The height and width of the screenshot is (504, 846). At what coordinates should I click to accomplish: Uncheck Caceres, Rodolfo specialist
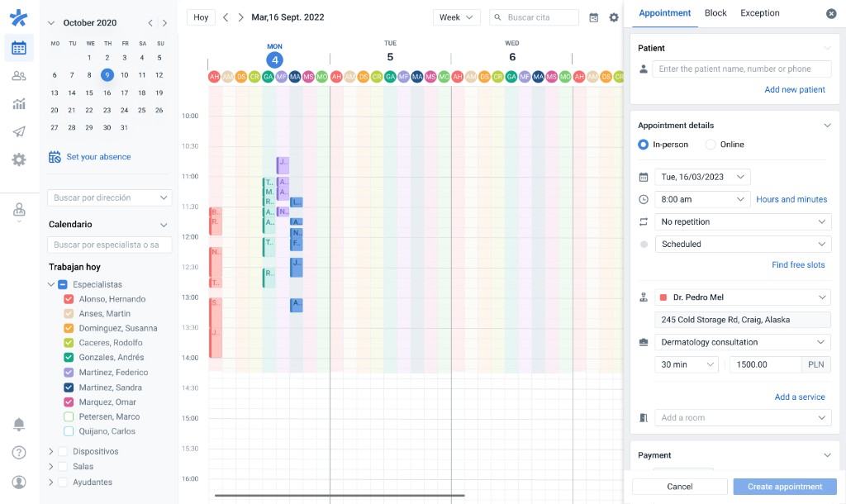69,343
